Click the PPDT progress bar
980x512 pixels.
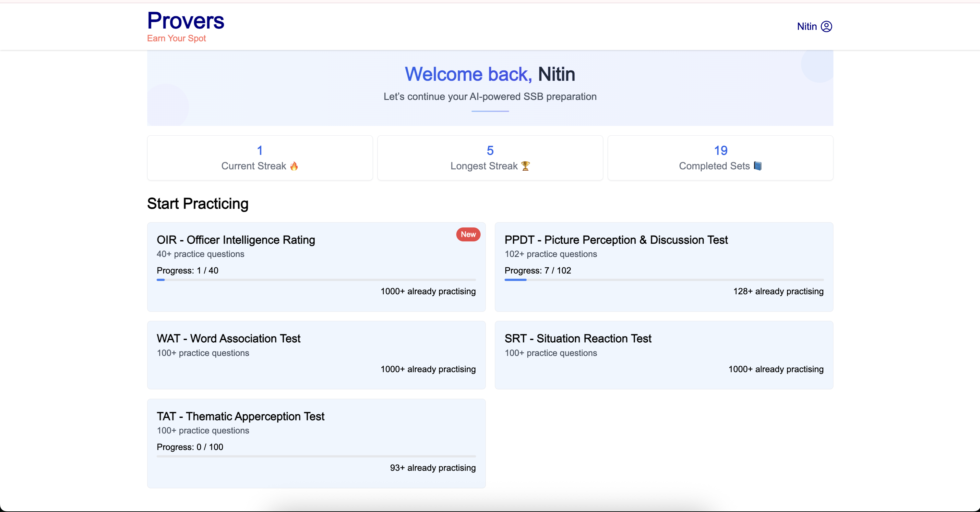click(663, 280)
